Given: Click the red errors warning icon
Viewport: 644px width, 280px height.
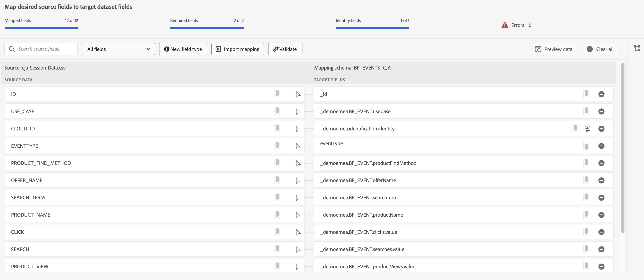Looking at the screenshot, I should (x=504, y=25).
